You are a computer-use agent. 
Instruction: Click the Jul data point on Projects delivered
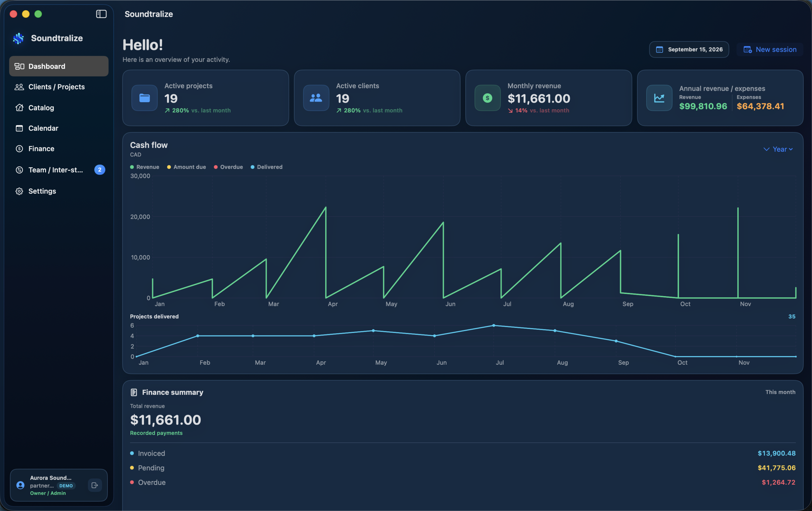494,326
